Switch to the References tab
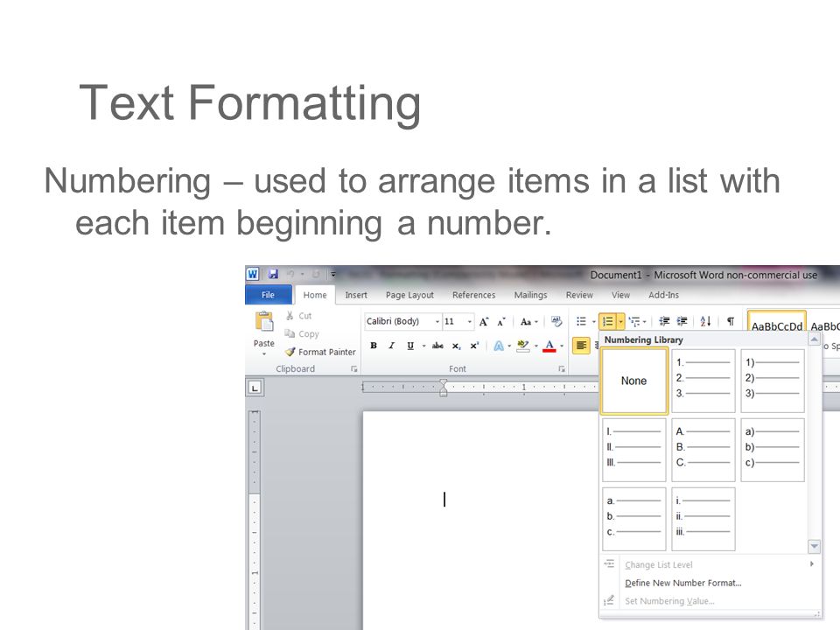The width and height of the screenshot is (840, 630). pos(474,295)
